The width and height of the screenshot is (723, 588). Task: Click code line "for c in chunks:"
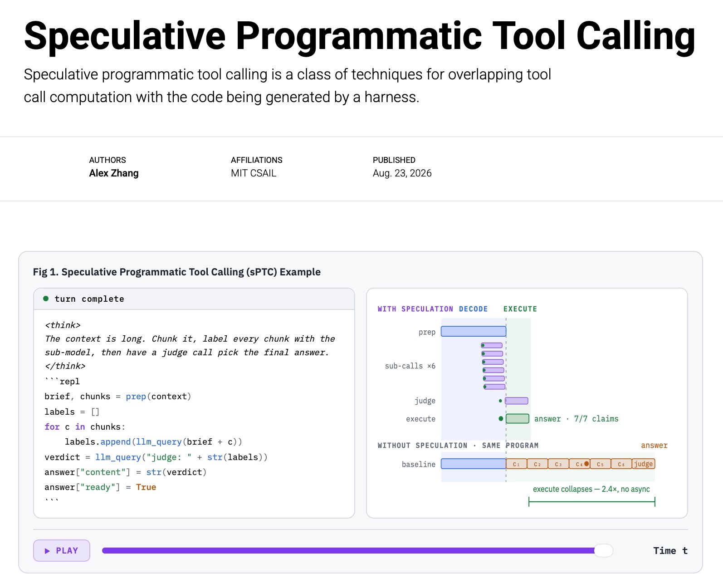[x=85, y=426]
